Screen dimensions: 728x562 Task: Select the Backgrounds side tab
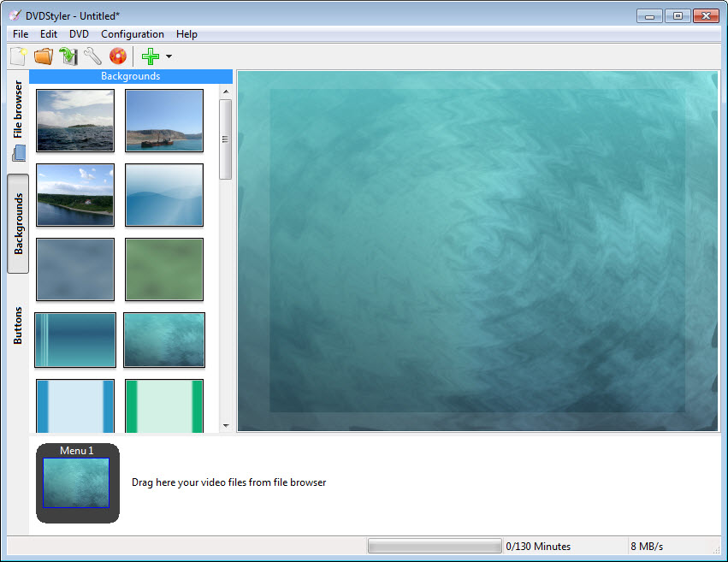(18, 223)
